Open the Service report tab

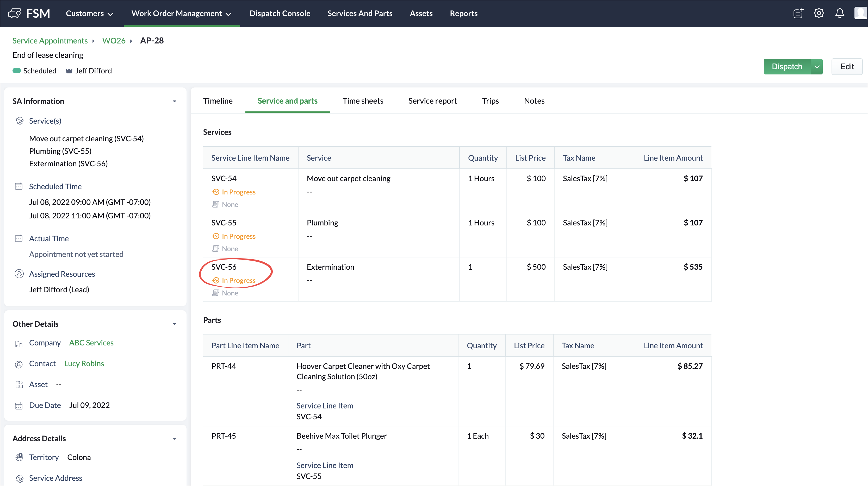coord(432,101)
